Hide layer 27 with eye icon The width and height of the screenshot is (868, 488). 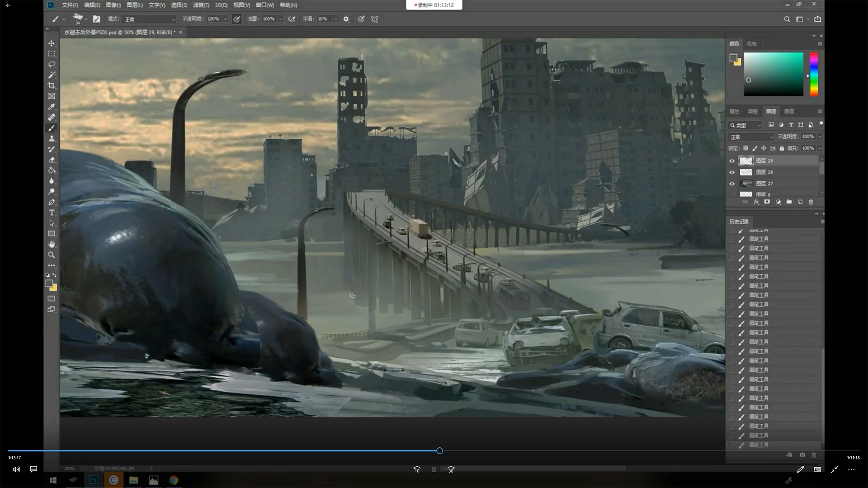pyautogui.click(x=732, y=183)
